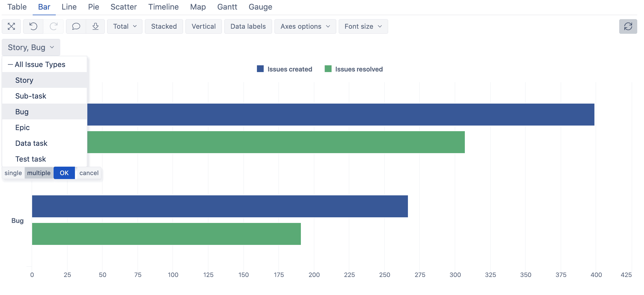Expand the Axes options menu
The height and width of the screenshot is (295, 644).
pos(305,26)
